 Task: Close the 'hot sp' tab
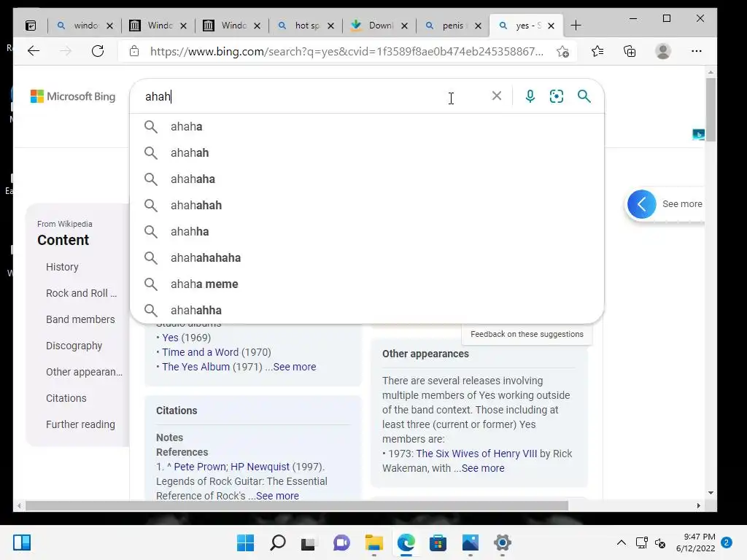point(330,26)
